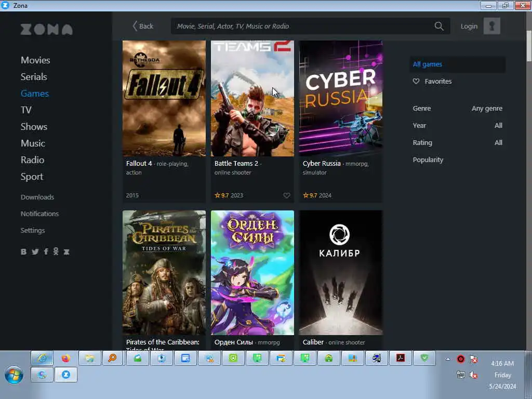Image resolution: width=532 pixels, height=399 pixels.
Task: Click the Fallout 4 title text
Action: point(139,164)
